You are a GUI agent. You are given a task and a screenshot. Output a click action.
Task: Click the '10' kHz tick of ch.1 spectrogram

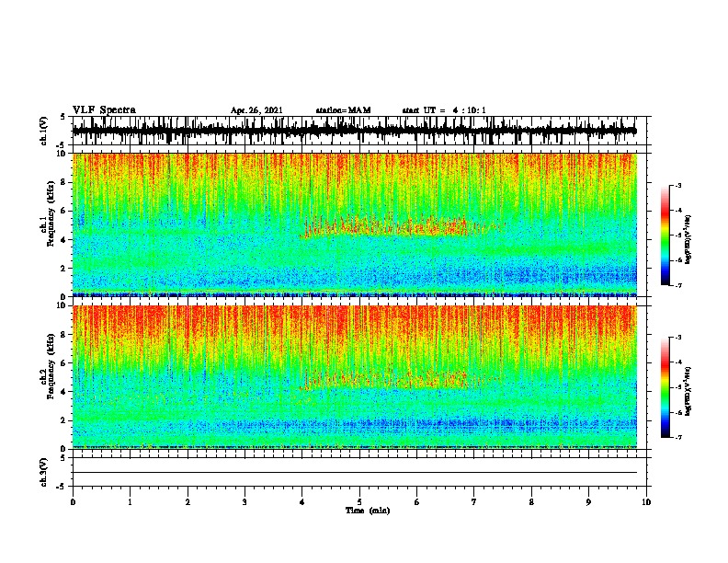click(x=63, y=155)
